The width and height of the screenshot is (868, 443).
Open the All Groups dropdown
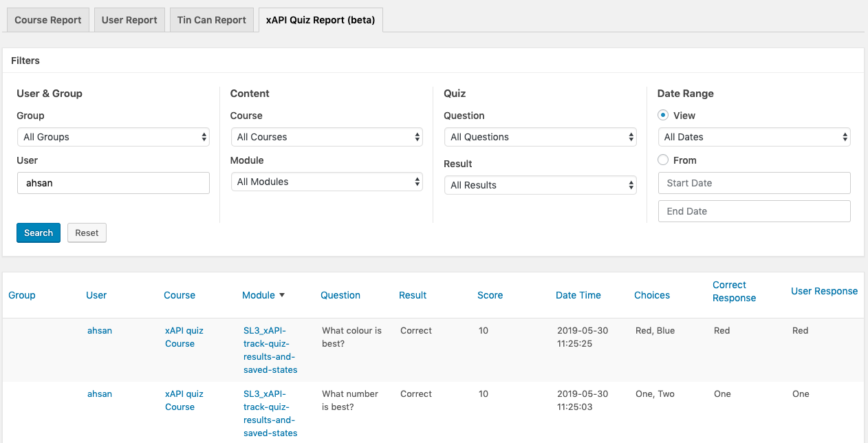point(113,137)
